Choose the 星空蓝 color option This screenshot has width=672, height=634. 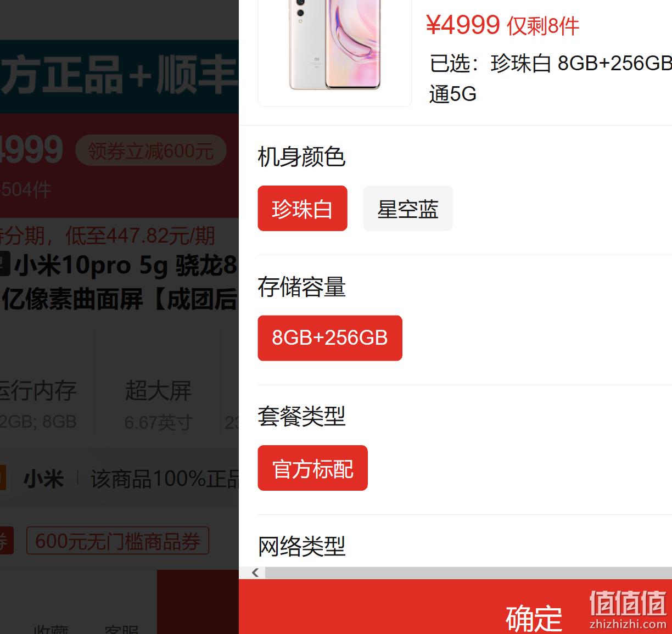coord(408,209)
